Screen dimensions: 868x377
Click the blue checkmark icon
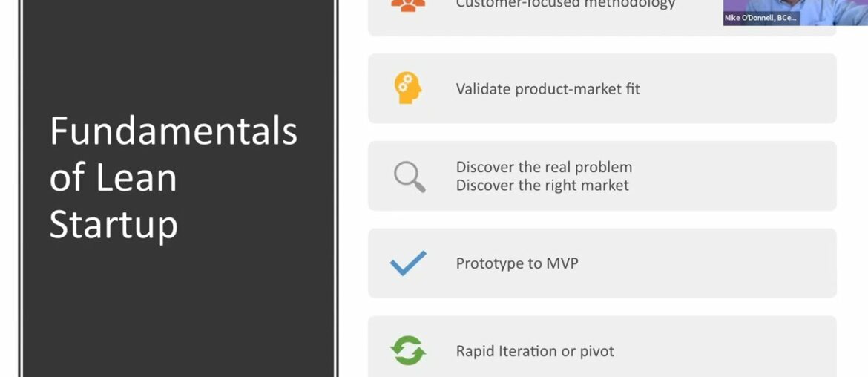pos(408,263)
